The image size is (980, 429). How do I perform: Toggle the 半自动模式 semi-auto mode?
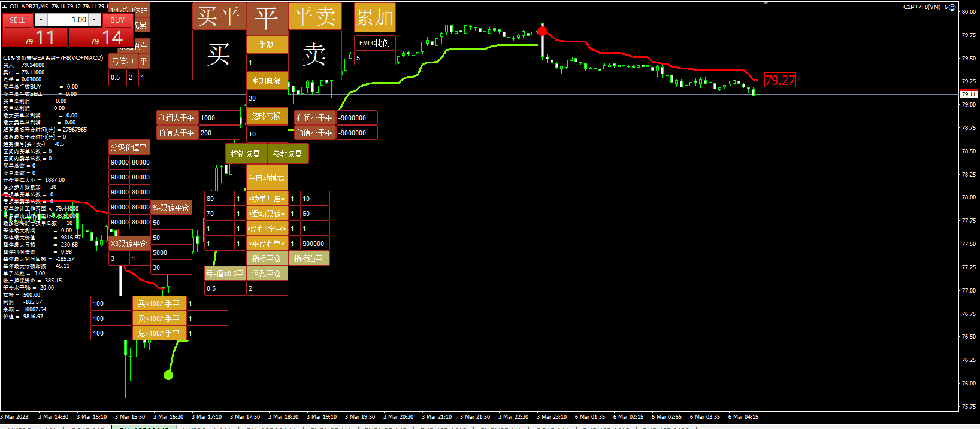267,178
